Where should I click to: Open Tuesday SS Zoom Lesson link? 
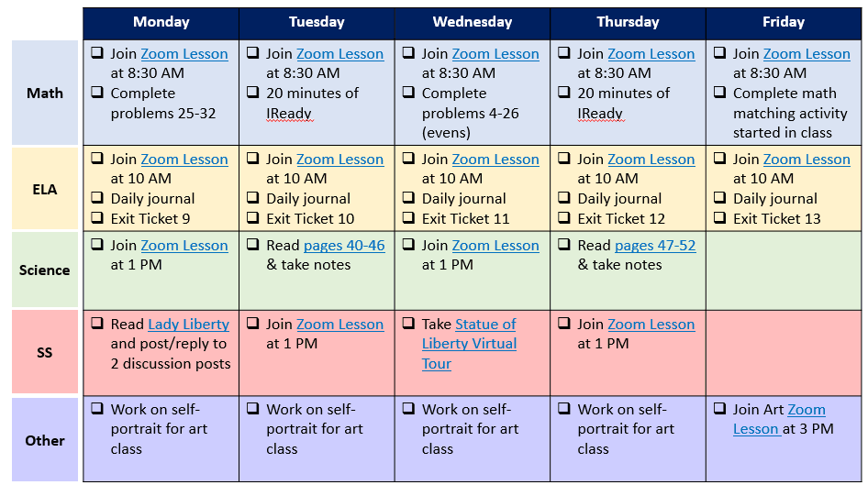[x=339, y=324]
